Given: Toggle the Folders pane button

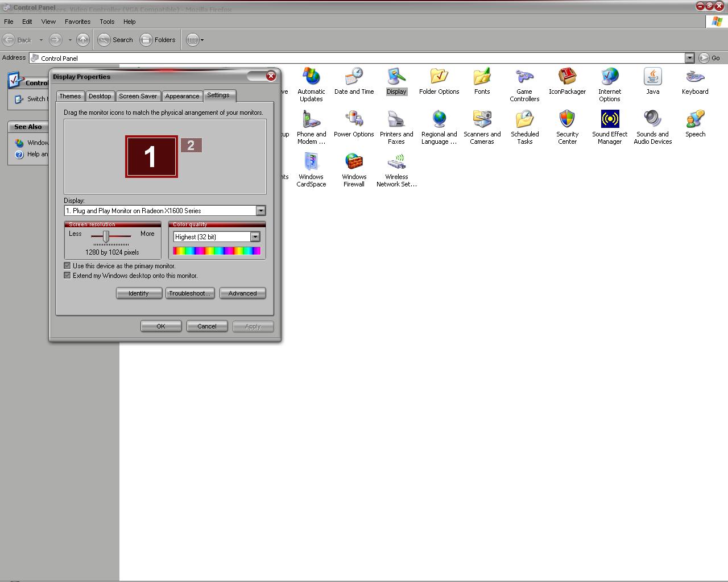Looking at the screenshot, I should (158, 40).
